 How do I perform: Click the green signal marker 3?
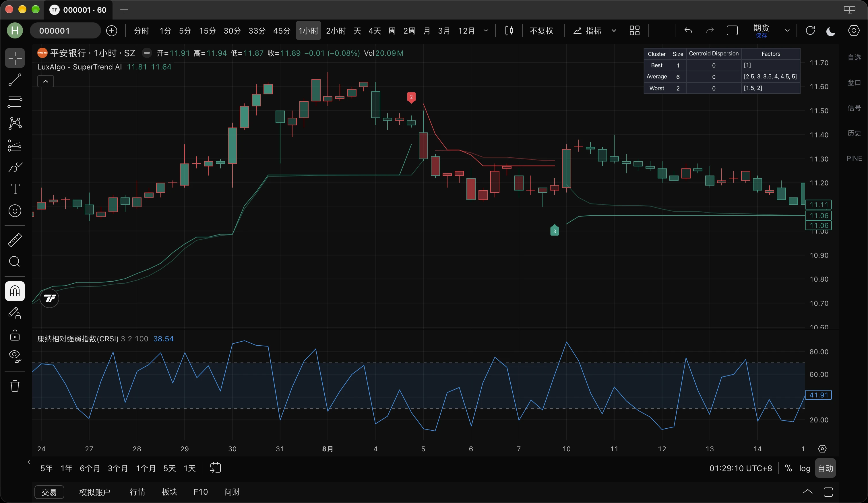click(x=555, y=230)
